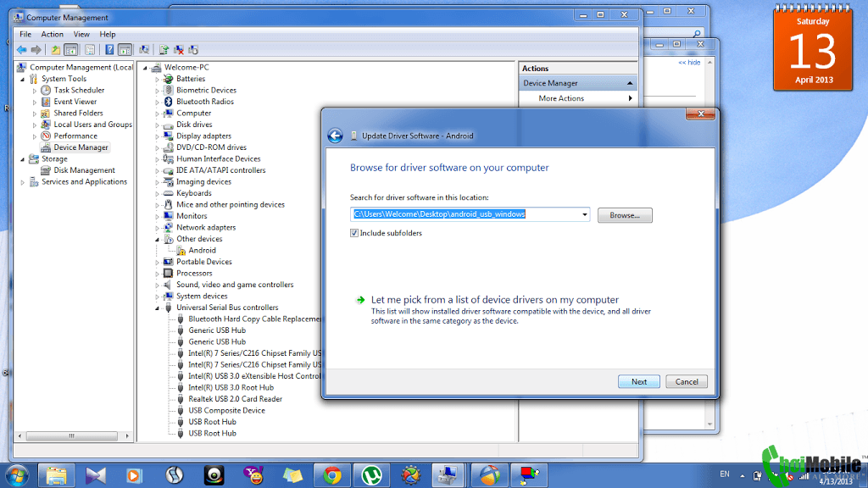
Task: Click the Browse... button
Action: coord(625,215)
